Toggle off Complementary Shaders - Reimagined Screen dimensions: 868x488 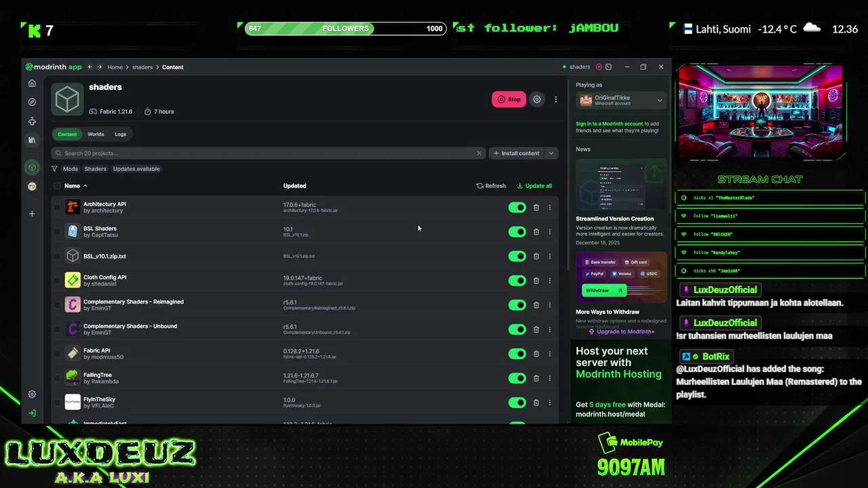517,305
